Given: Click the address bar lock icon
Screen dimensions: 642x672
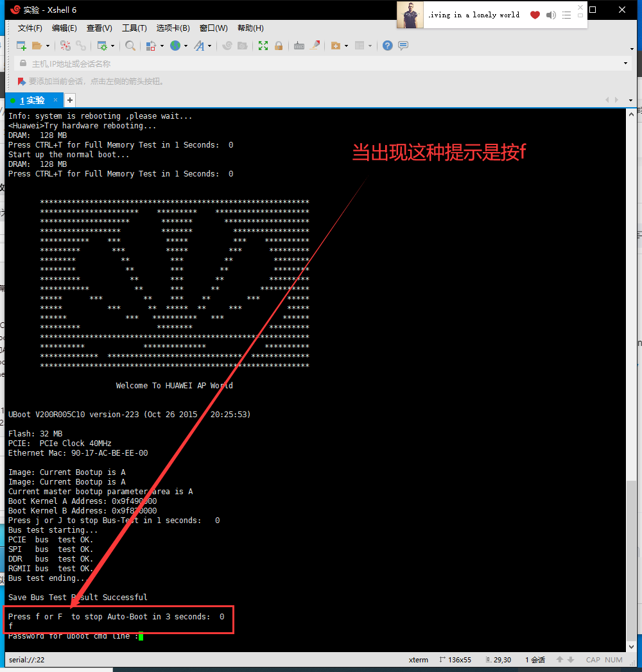Looking at the screenshot, I should 23,64.
